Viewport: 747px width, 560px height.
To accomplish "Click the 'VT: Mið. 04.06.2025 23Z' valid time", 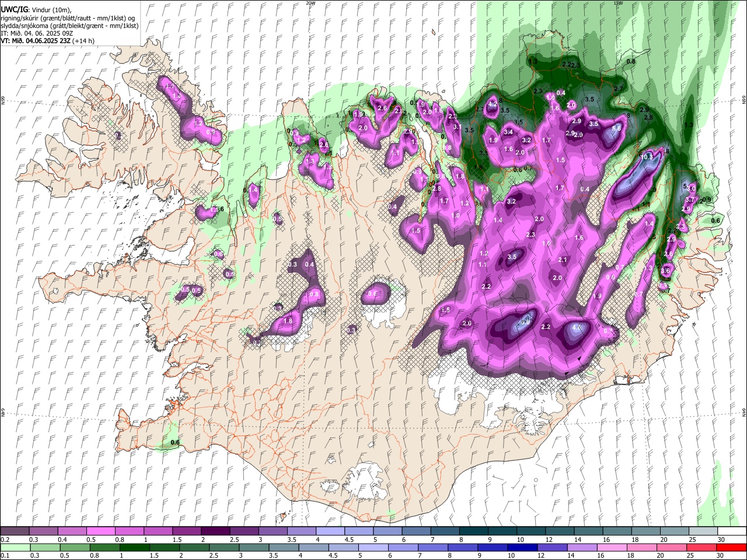I will tap(36, 41).
